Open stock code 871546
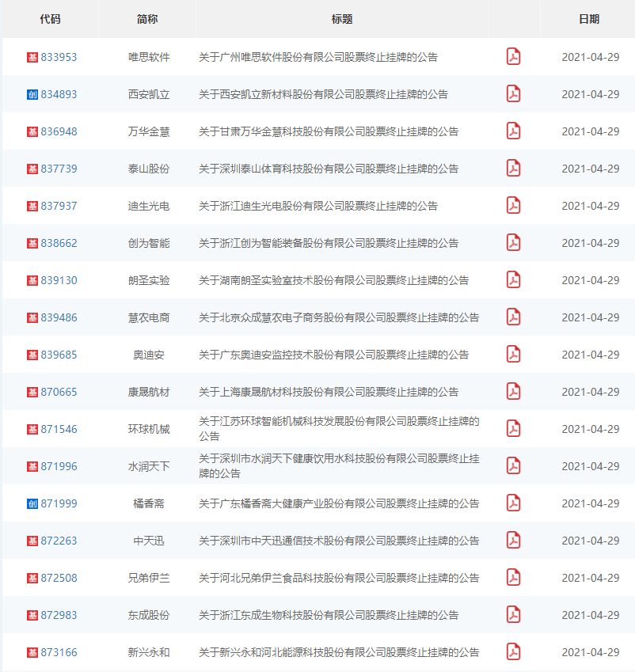Viewport: 635px width, 672px height. tap(59, 430)
